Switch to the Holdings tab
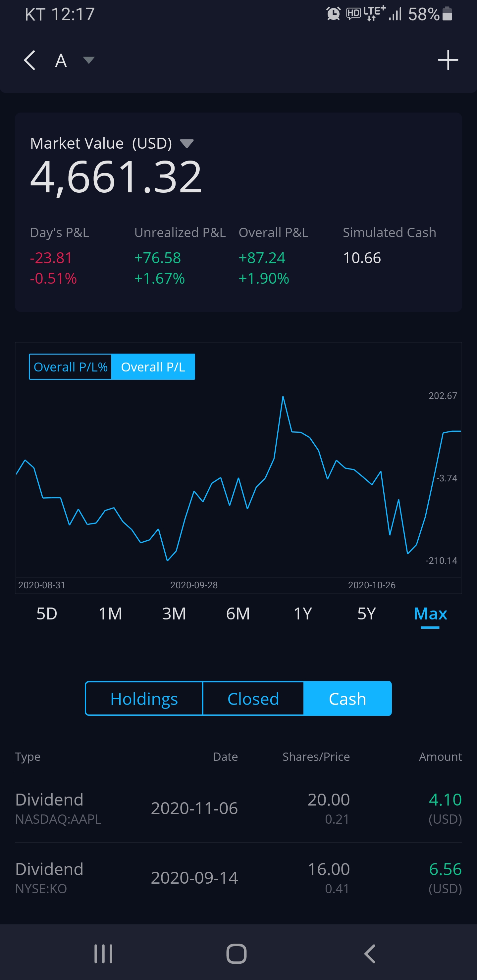 144,699
